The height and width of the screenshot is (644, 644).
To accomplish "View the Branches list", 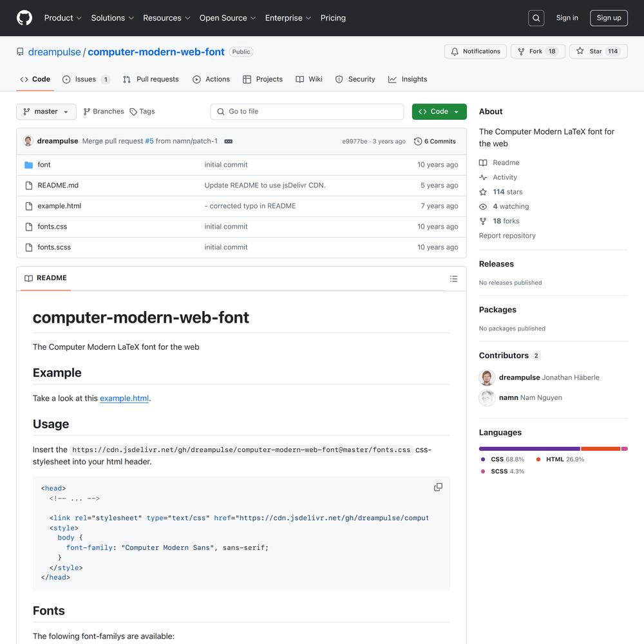I will pos(104,111).
